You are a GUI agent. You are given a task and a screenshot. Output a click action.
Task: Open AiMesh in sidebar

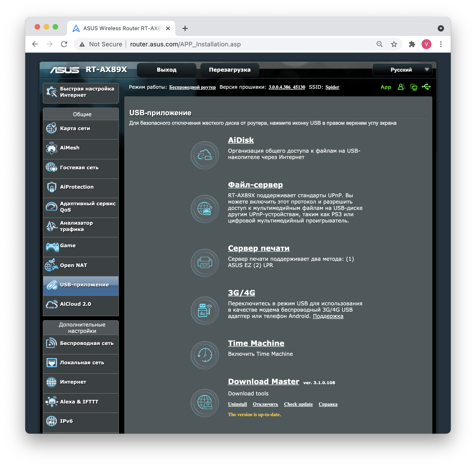click(81, 149)
